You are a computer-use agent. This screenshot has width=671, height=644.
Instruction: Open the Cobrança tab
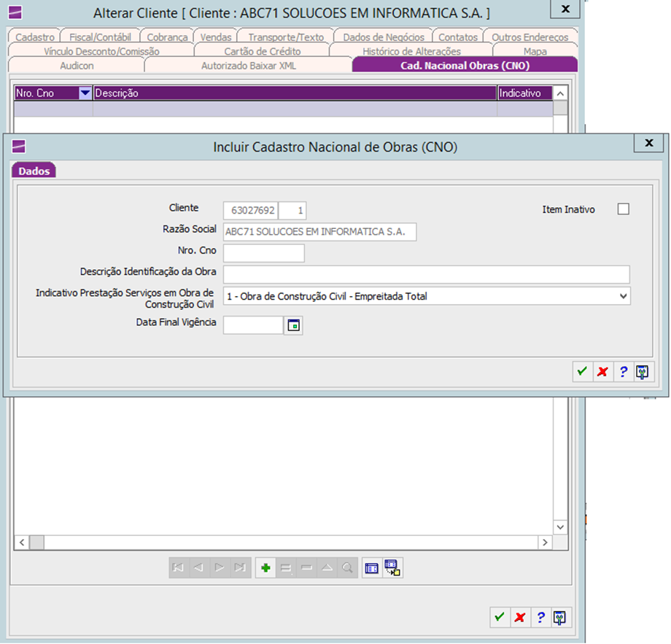[167, 37]
